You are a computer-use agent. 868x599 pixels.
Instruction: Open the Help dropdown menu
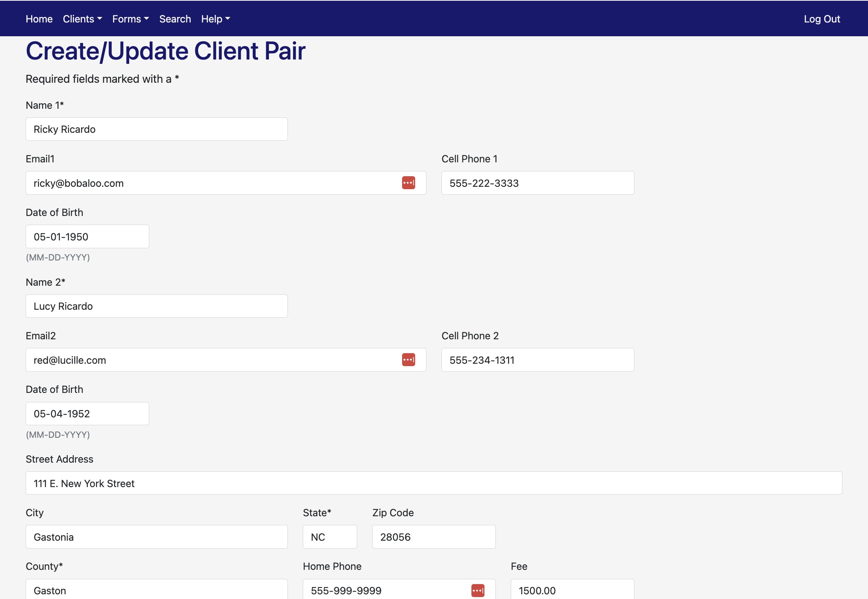coord(215,19)
